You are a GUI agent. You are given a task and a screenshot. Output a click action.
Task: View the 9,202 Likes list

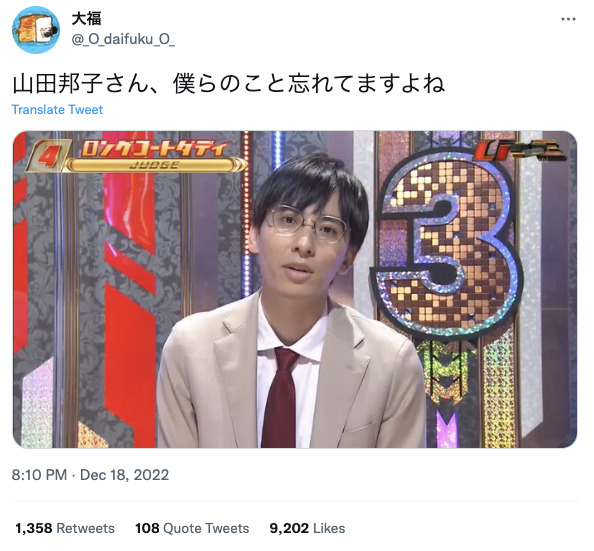point(307,528)
